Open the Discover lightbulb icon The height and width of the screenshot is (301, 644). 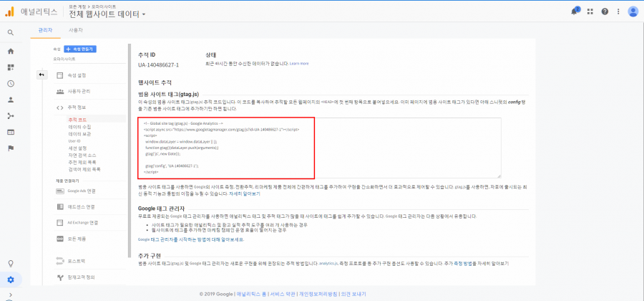[x=11, y=264]
